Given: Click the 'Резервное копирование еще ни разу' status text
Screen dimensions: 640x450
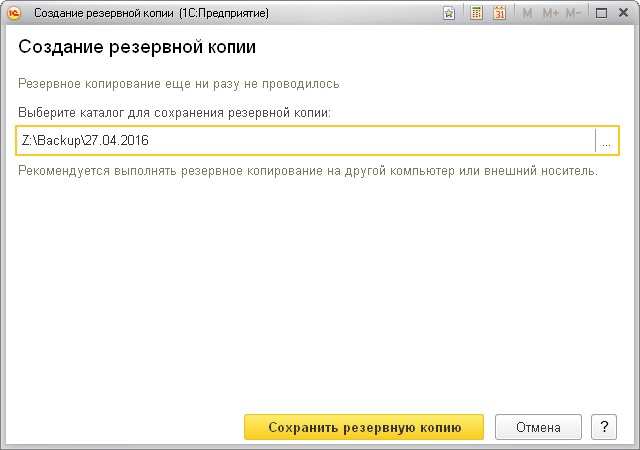Looking at the screenshot, I should [178, 84].
